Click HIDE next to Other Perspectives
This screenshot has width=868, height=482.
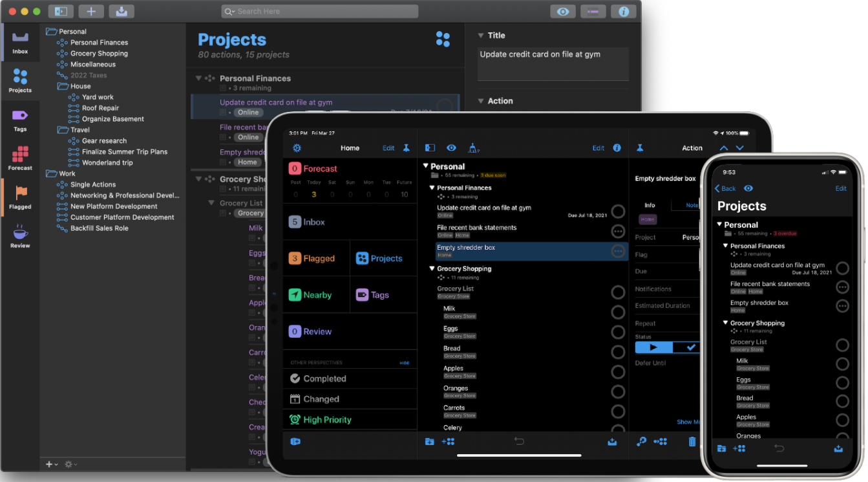404,362
